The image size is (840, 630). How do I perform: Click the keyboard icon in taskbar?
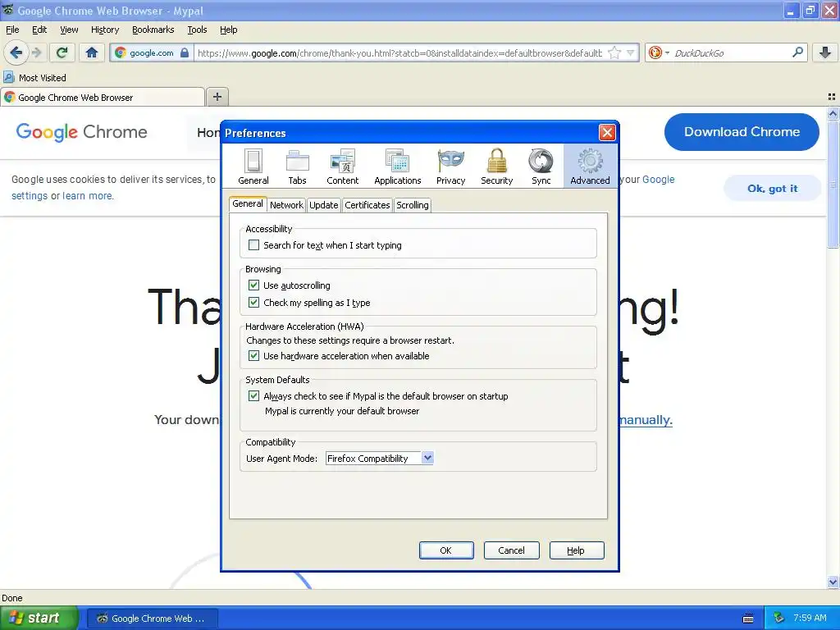pos(748,619)
